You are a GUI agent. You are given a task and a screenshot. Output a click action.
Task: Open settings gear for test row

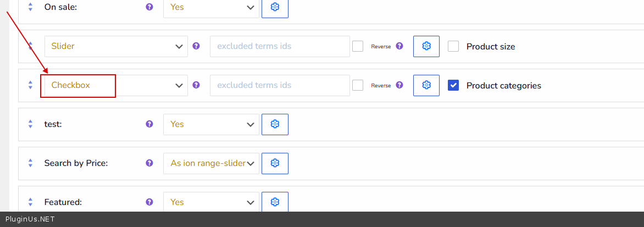pos(275,124)
